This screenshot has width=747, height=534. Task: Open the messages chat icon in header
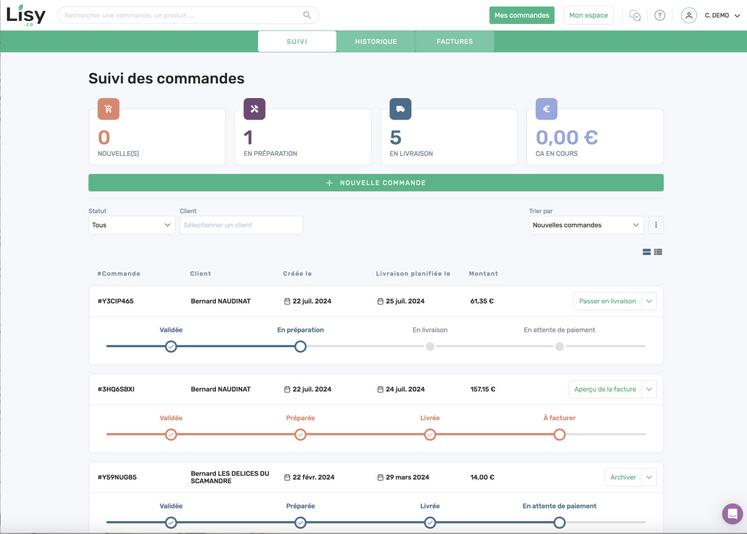635,15
